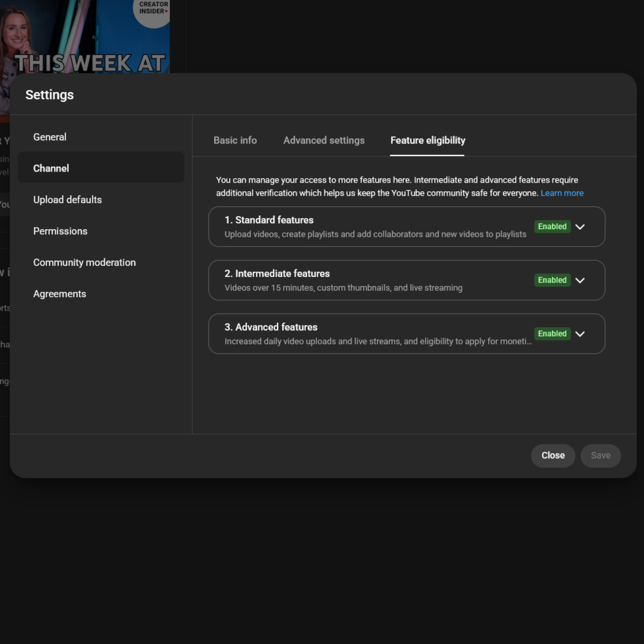Click the 3. Advanced features title
The image size is (644, 644).
[x=271, y=327]
